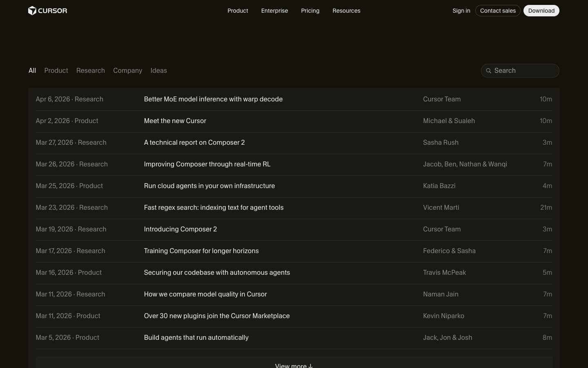Open 'Introducing Composer 2' article

pyautogui.click(x=180, y=229)
